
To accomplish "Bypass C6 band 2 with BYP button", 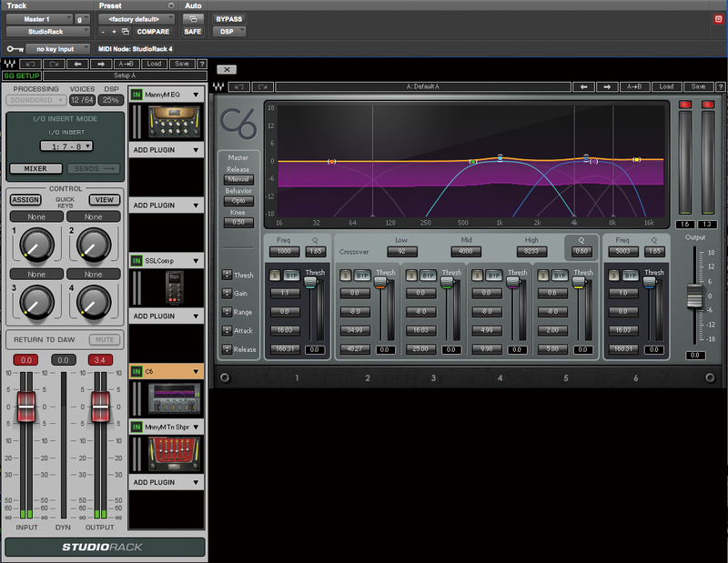I will click(362, 276).
